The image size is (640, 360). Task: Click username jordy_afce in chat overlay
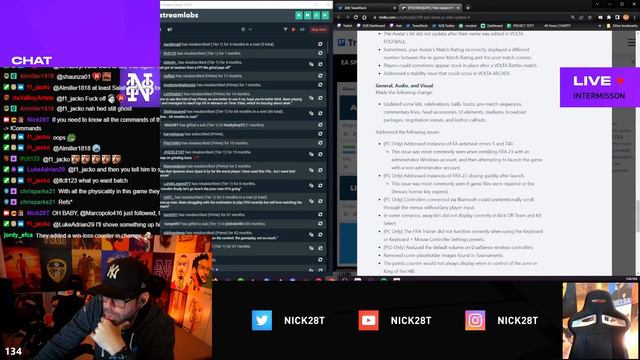click(18, 235)
